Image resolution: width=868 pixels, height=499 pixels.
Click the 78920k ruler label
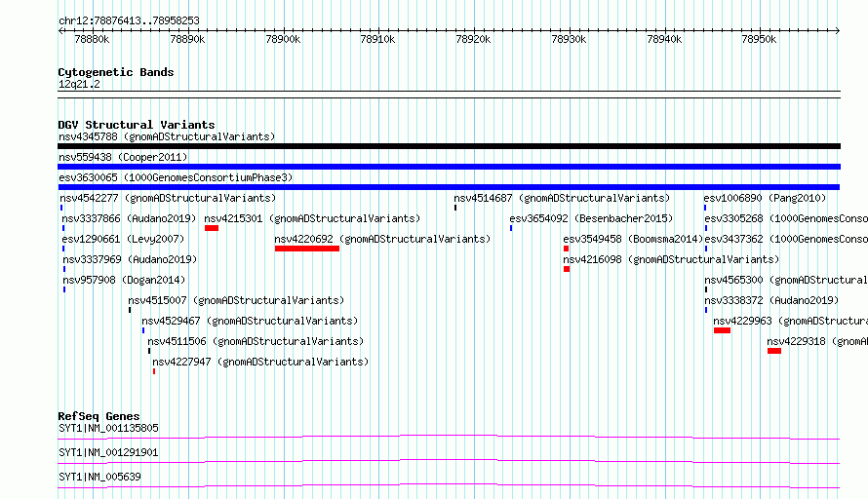[x=473, y=39]
